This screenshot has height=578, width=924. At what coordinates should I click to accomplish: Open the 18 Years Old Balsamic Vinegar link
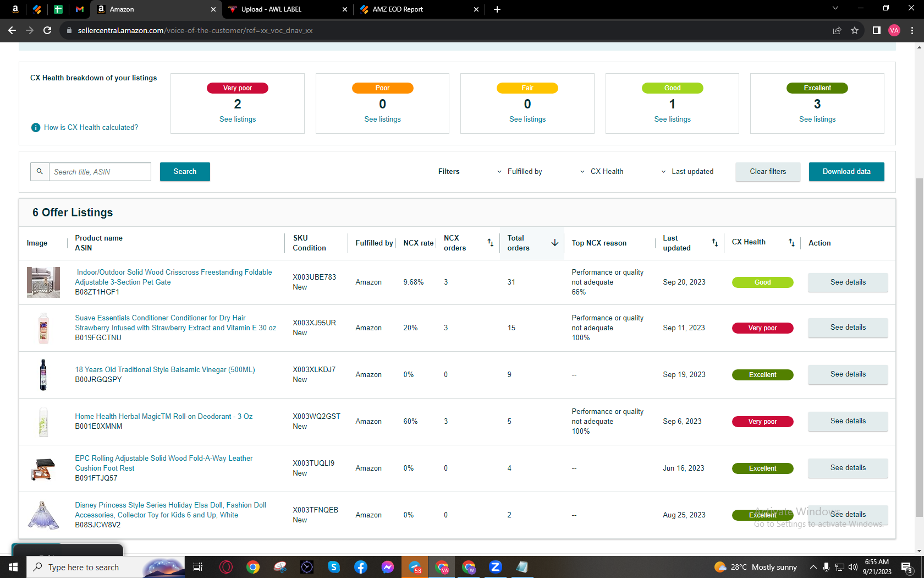pyautogui.click(x=165, y=370)
